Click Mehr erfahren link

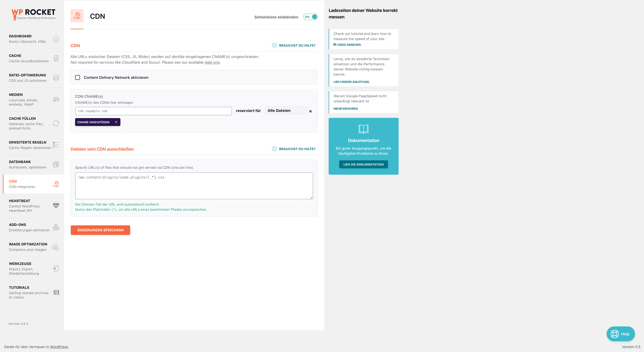point(345,109)
